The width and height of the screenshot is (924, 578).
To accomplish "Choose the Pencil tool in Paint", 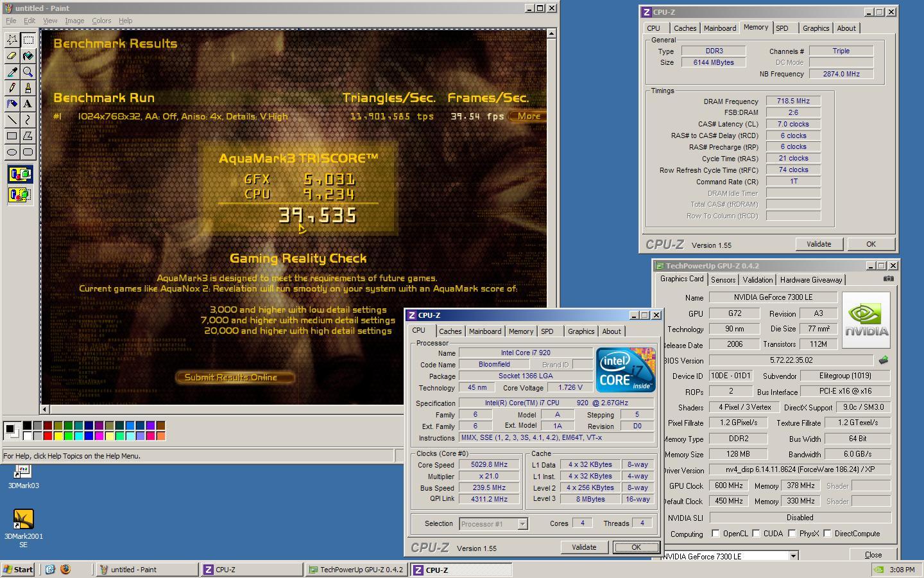I will point(12,88).
